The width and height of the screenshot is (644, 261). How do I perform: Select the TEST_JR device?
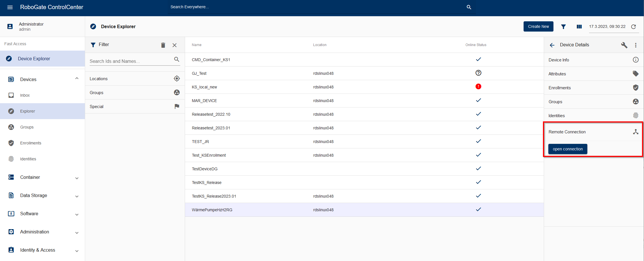click(364, 142)
